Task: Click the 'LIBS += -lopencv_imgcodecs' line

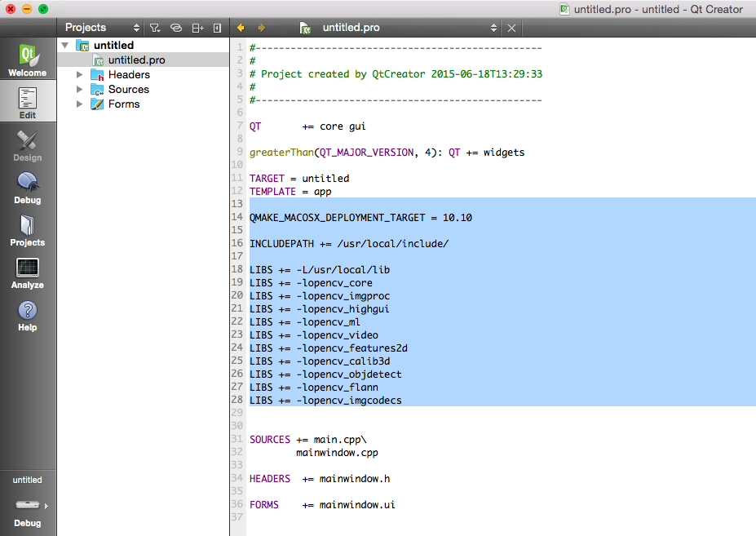Action: [x=325, y=401]
